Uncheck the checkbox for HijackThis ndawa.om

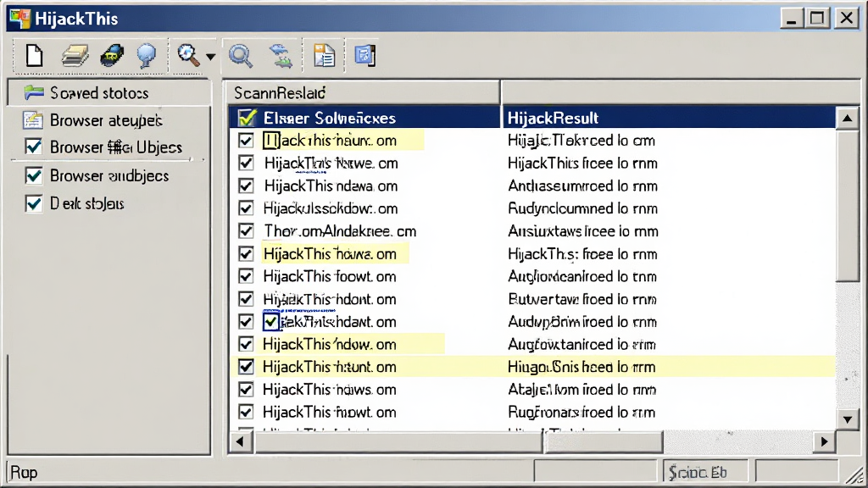pos(246,186)
